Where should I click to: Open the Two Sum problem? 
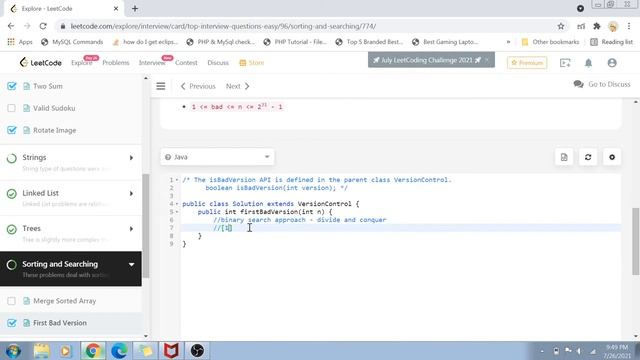[x=48, y=86]
